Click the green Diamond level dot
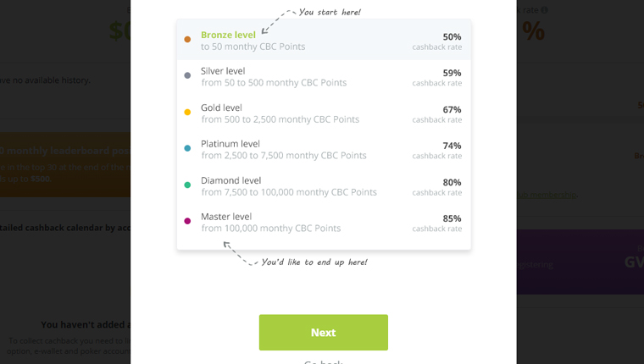The height and width of the screenshot is (364, 644). coord(187,185)
